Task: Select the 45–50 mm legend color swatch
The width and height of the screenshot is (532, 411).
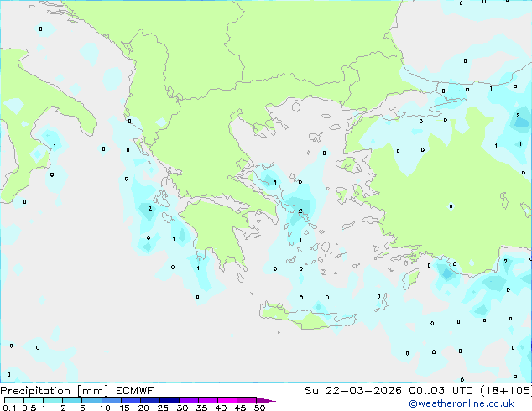Action: (x=247, y=400)
